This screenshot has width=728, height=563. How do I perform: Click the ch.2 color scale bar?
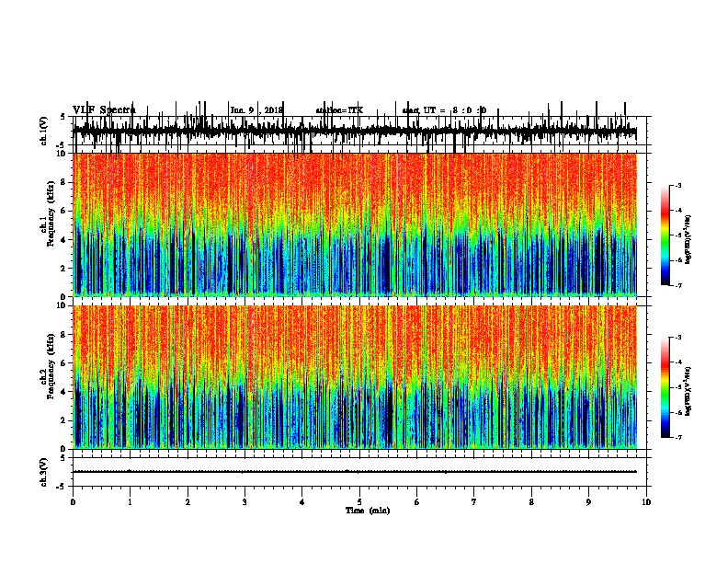pos(665,387)
